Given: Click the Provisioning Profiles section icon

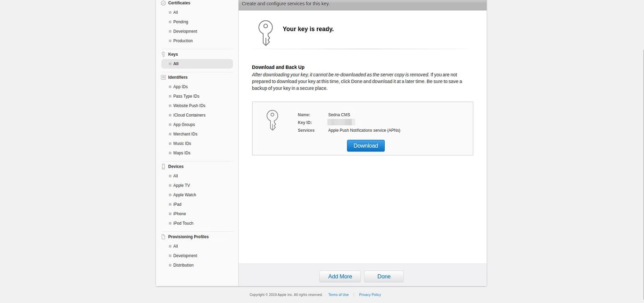Looking at the screenshot, I should pyautogui.click(x=164, y=236).
